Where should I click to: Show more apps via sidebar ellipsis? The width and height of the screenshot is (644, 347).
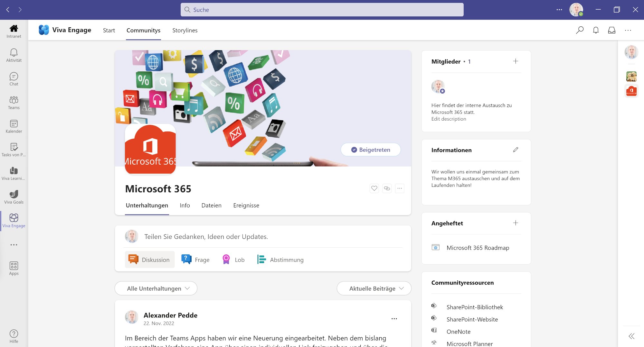coord(14,245)
